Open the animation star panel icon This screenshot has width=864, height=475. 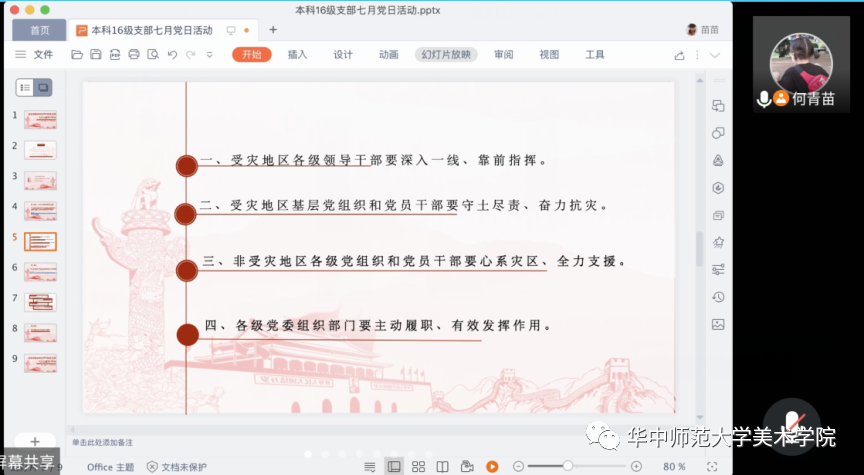tap(718, 241)
